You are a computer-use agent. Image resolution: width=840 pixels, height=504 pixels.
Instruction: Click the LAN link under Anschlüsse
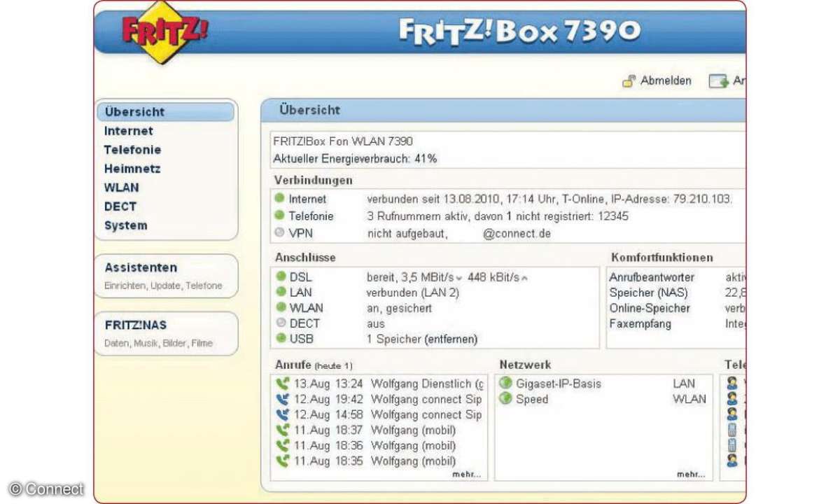(300, 293)
